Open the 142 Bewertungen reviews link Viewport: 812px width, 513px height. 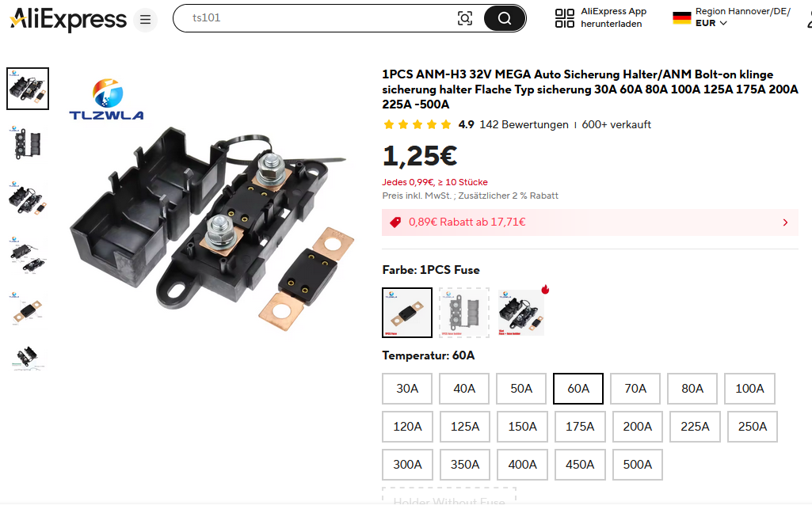click(524, 124)
